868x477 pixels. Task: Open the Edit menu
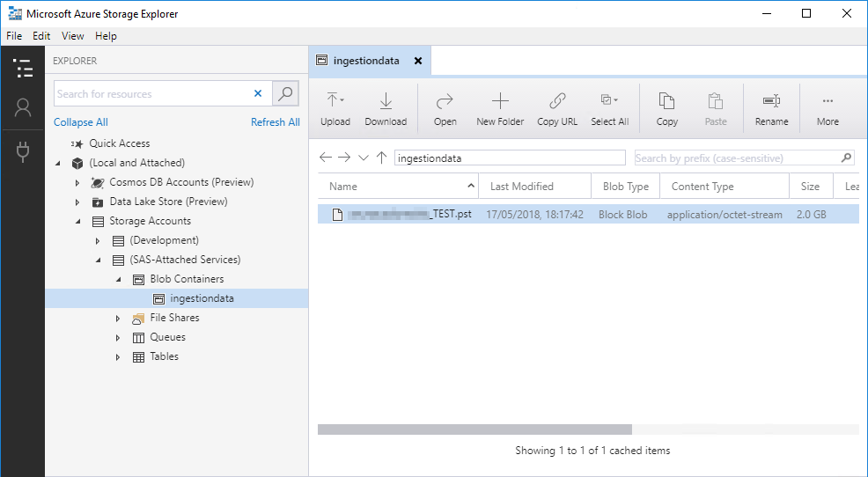tap(41, 36)
